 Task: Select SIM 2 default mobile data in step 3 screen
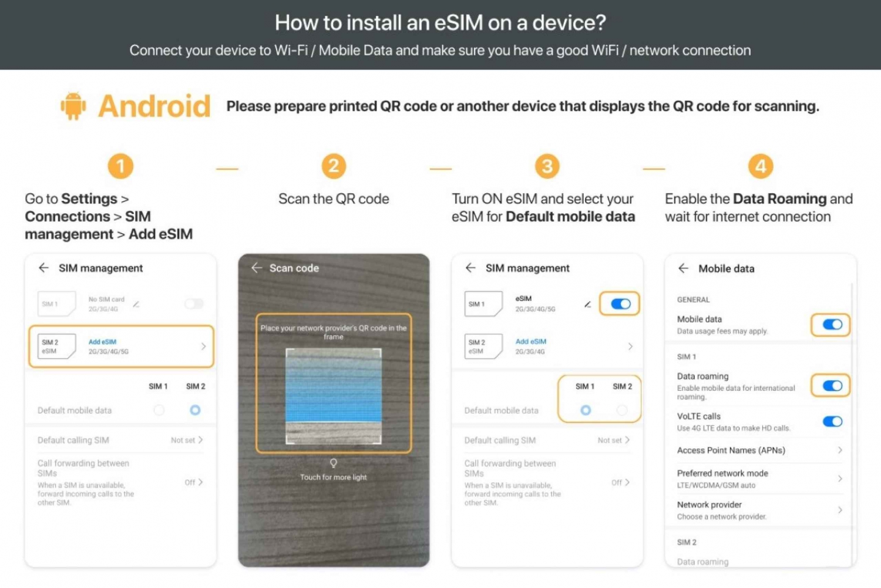coord(622,410)
